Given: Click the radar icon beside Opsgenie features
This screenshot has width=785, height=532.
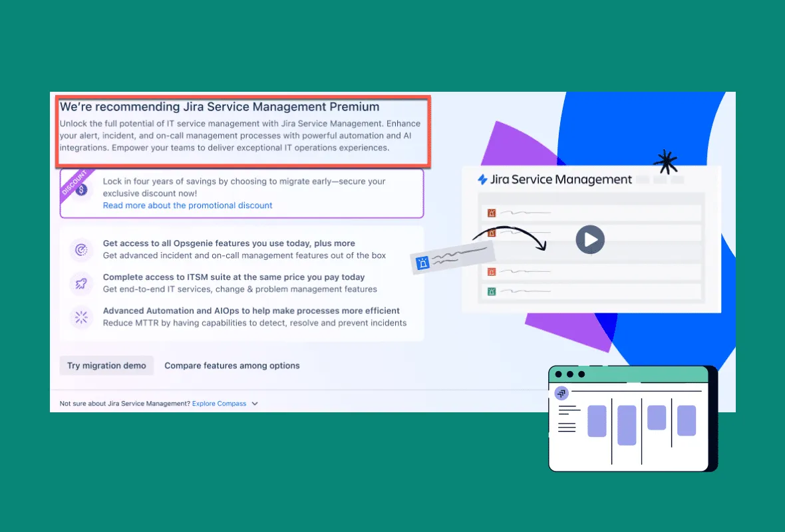Looking at the screenshot, I should point(81,250).
